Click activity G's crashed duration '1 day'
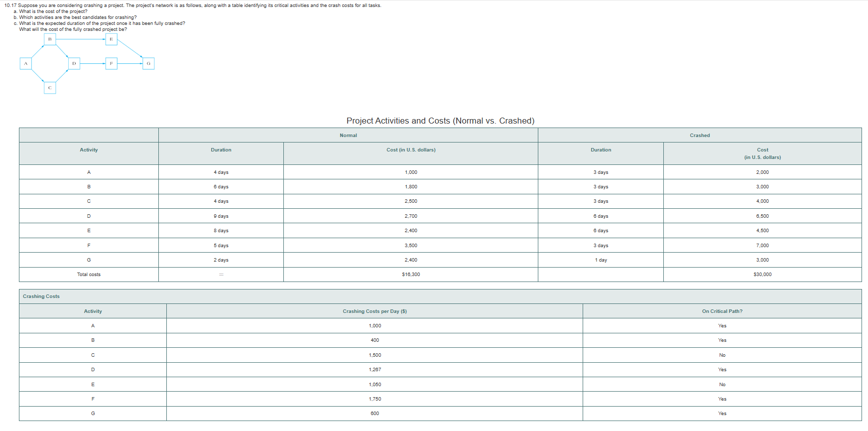The width and height of the screenshot is (868, 431). pos(601,260)
